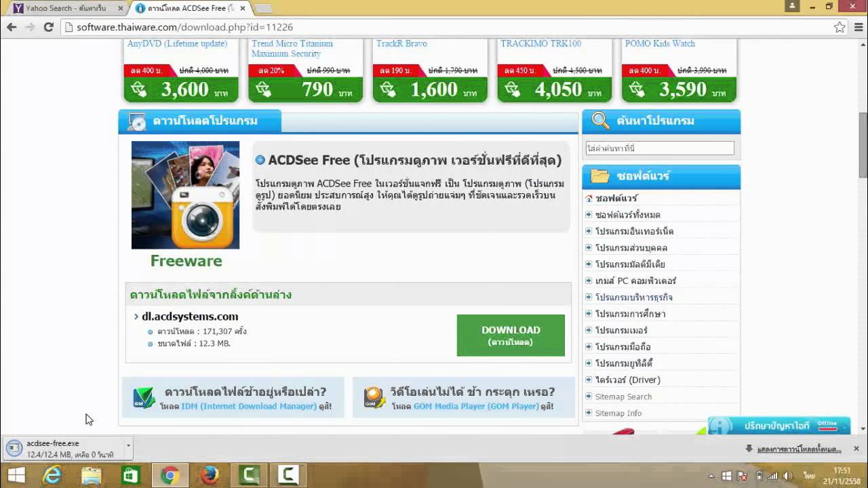This screenshot has width=868, height=488.
Task: Open a new tab
Action: tap(263, 9)
